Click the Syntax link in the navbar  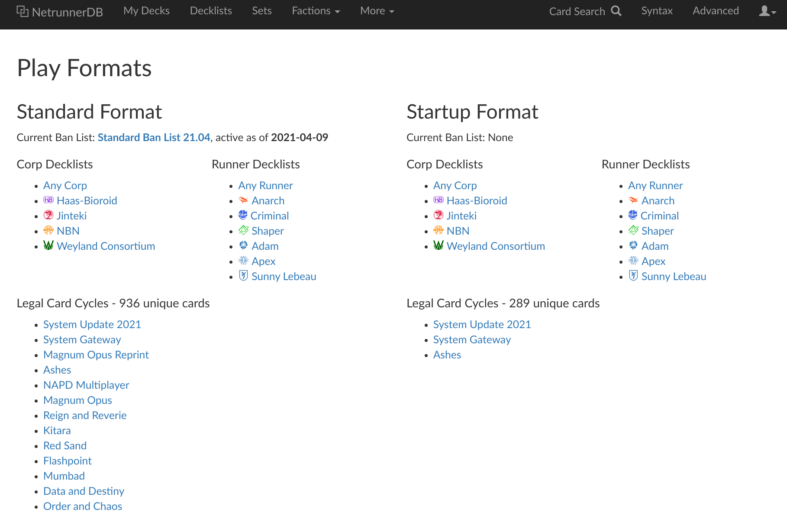coord(657,11)
